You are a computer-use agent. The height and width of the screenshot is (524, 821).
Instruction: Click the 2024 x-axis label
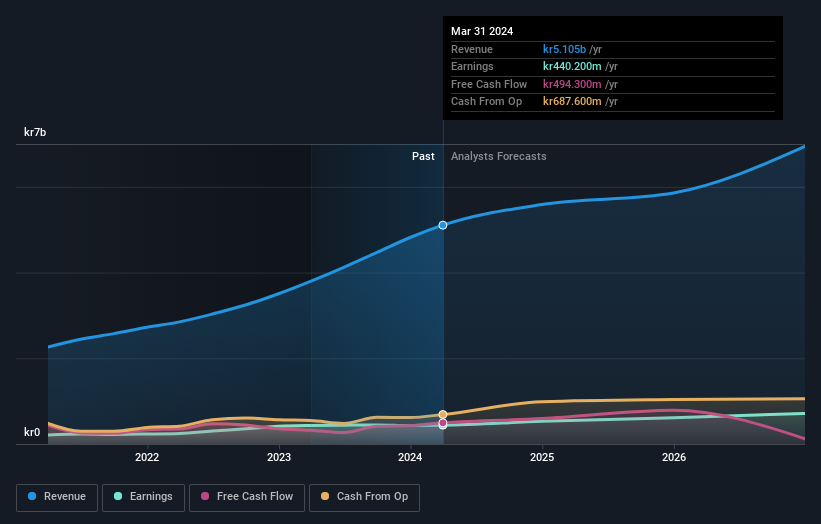pyautogui.click(x=410, y=457)
